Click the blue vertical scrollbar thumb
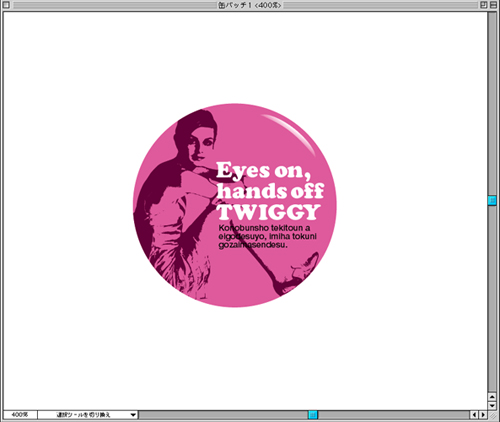This screenshot has width=500, height=422. coord(492,200)
